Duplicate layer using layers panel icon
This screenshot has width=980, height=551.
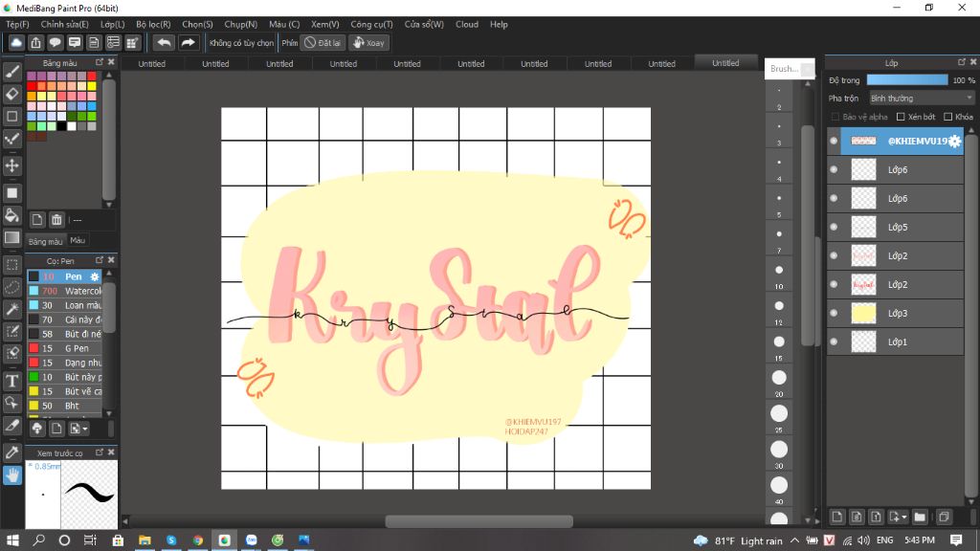pyautogui.click(x=944, y=517)
